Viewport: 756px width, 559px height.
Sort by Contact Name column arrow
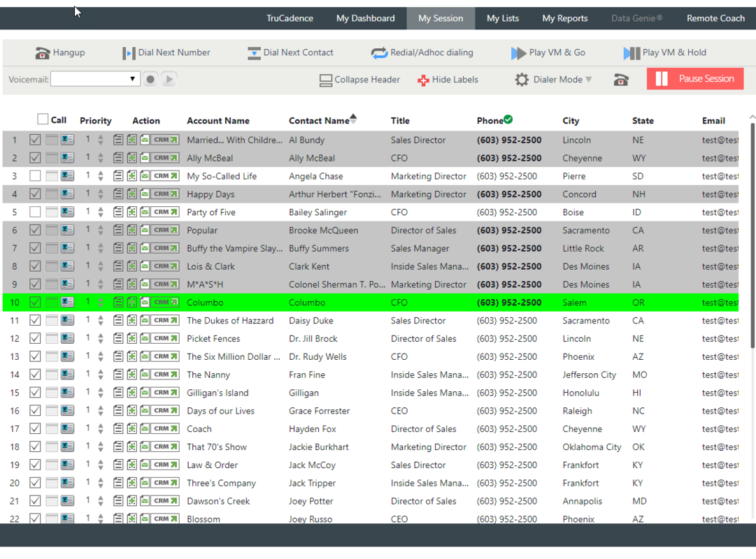pyautogui.click(x=354, y=117)
